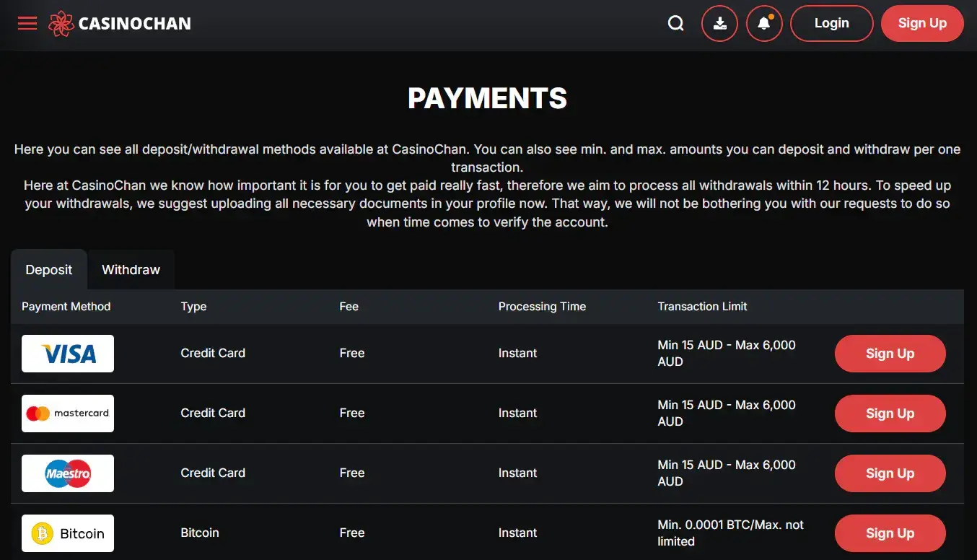Click Credit Card in the Visa row
The height and width of the screenshot is (560, 977).
click(x=213, y=353)
